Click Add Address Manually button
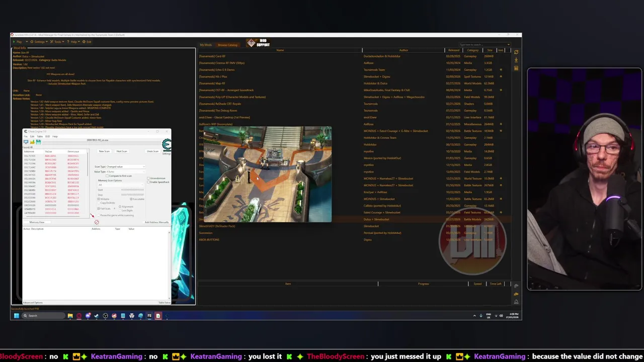The height and width of the screenshot is (362, 644). 156,222
